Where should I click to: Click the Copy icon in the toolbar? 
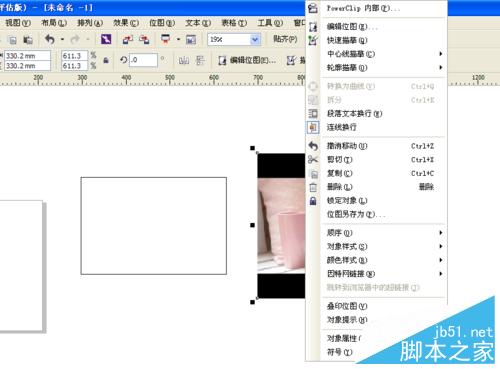coord(13,40)
